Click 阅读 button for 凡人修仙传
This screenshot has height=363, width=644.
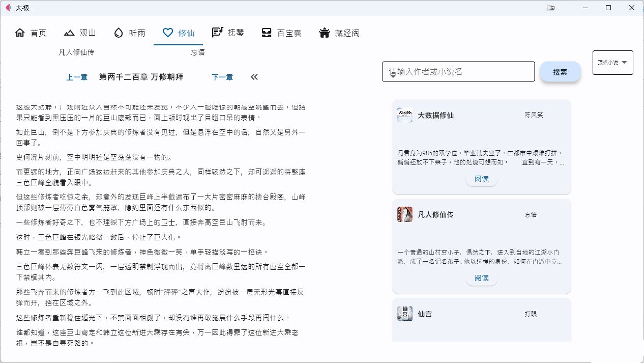481,278
